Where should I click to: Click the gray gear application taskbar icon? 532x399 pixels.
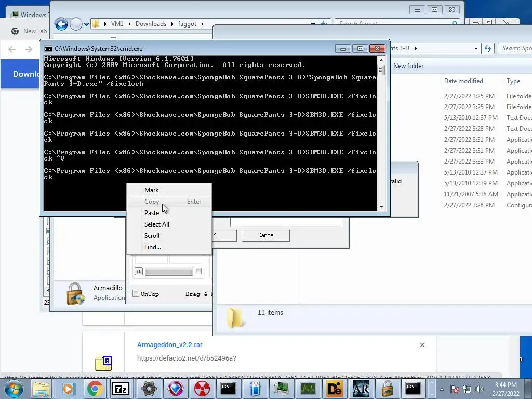(x=149, y=389)
